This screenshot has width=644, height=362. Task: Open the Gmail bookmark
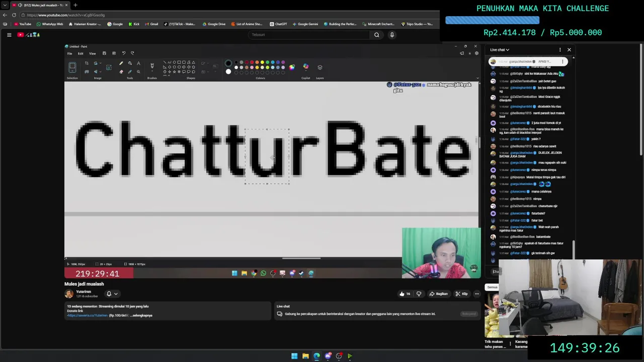tap(151, 24)
